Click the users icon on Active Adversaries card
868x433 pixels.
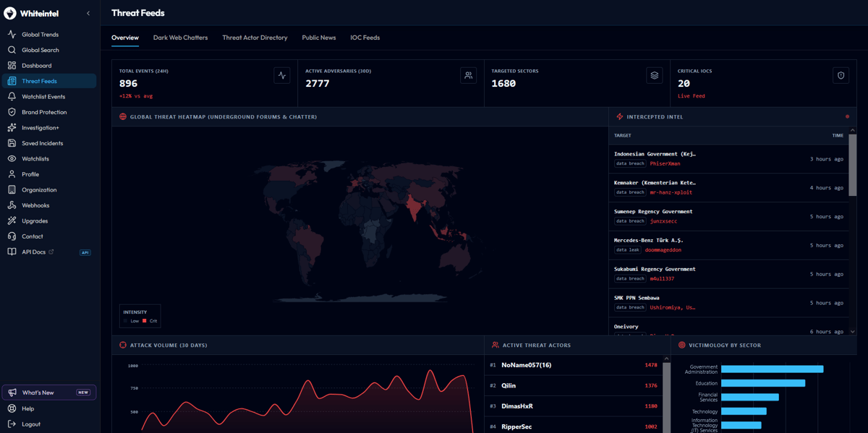click(468, 75)
